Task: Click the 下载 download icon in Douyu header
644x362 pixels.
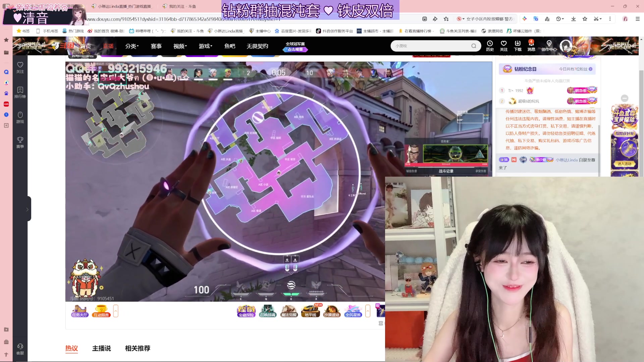Action: 518,46
